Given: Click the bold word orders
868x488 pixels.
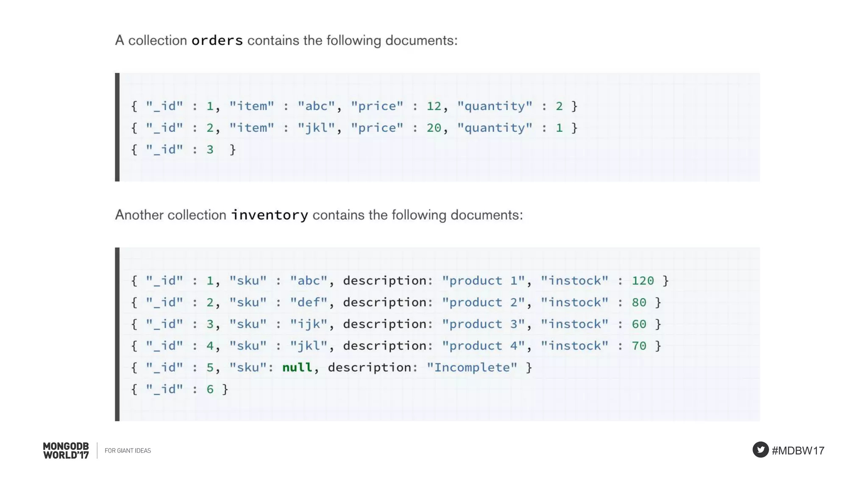Looking at the screenshot, I should (x=217, y=41).
